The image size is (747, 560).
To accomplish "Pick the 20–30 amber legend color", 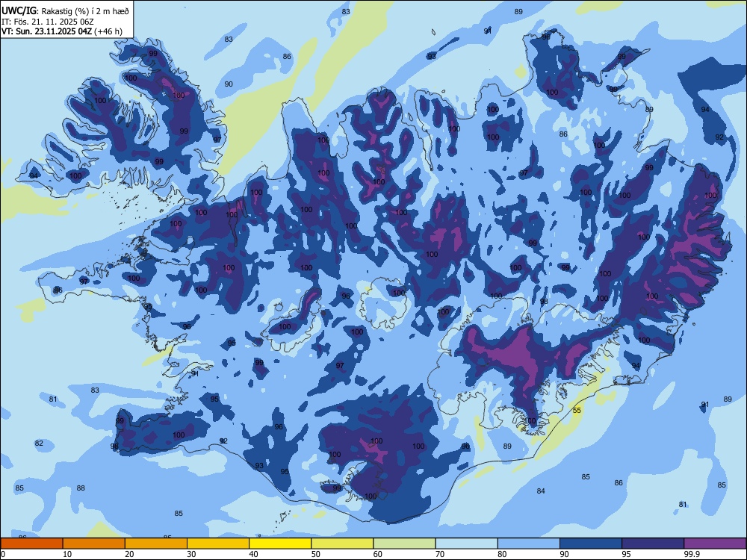I will (156, 544).
